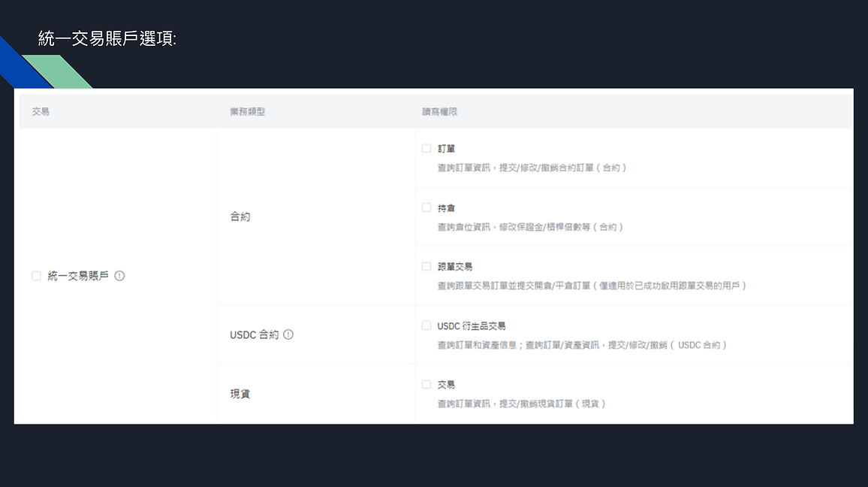Click the info icon beside 統一交易賬戶
This screenshot has width=868, height=487.
(x=119, y=276)
